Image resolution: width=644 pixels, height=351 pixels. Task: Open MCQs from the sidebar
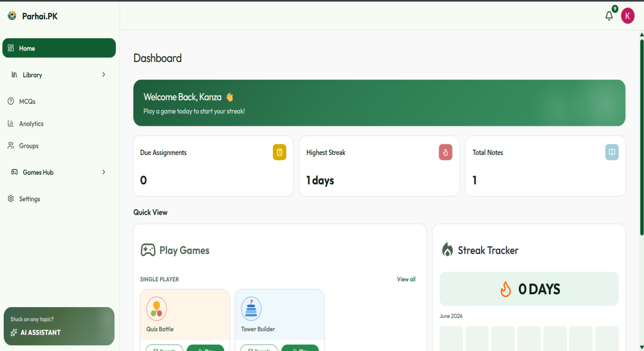(x=59, y=101)
